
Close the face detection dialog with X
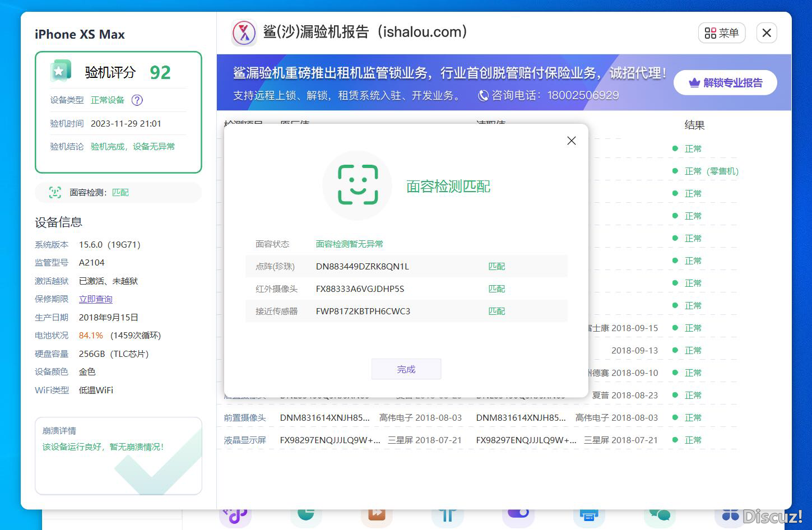click(572, 141)
